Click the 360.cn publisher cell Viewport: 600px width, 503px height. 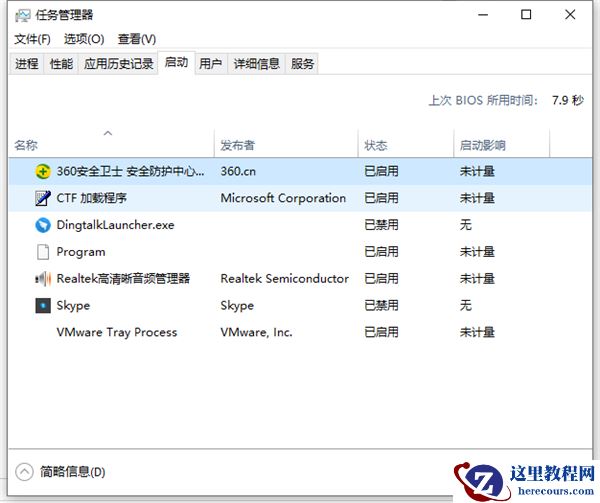(238, 171)
